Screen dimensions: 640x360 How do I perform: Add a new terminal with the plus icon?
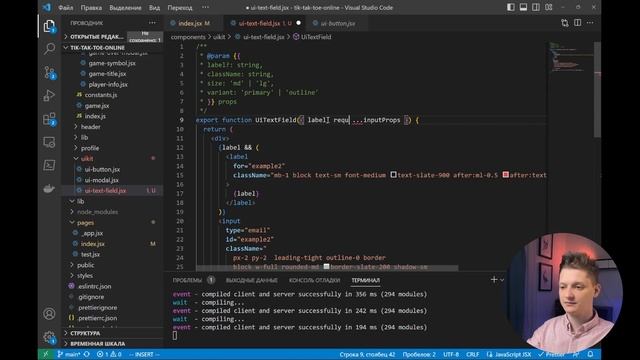494,280
